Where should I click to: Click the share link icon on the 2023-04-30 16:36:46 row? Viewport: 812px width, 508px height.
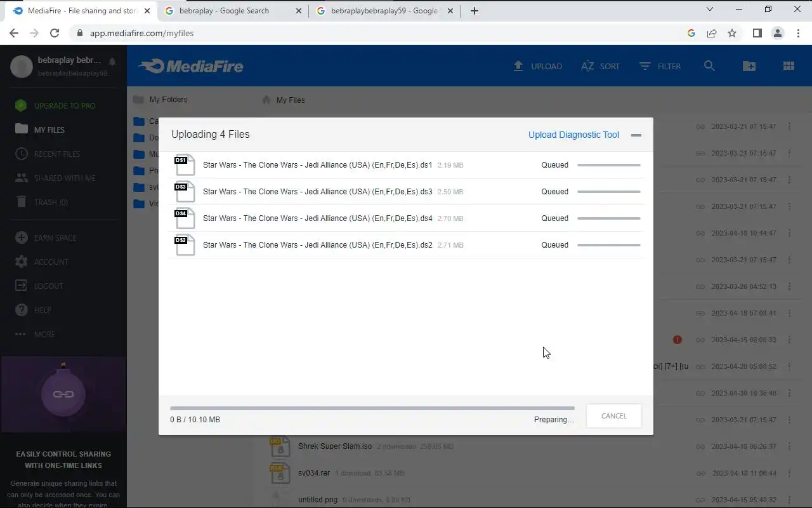[700, 393]
